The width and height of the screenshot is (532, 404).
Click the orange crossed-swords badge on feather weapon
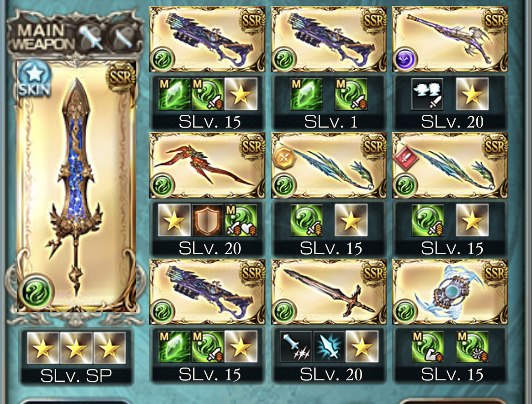click(284, 157)
